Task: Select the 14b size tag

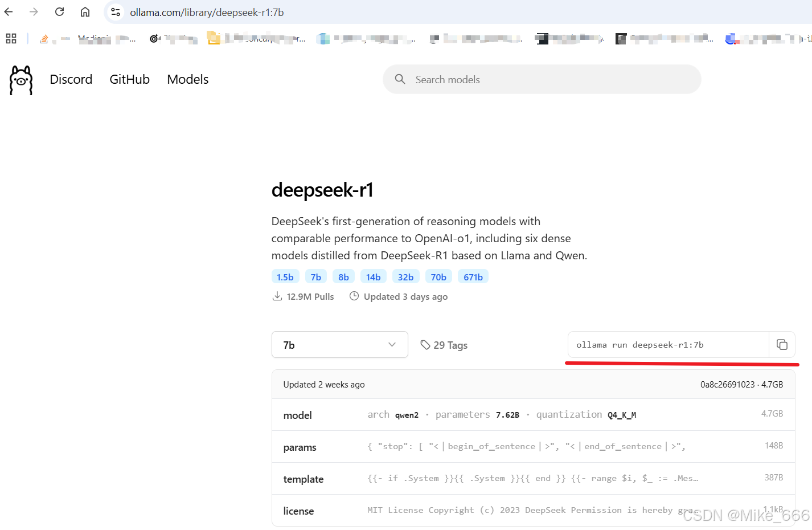Action: 374,277
